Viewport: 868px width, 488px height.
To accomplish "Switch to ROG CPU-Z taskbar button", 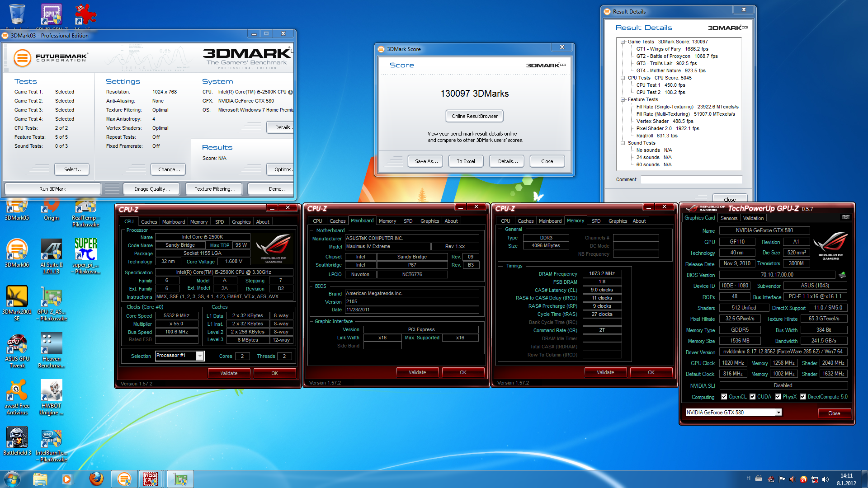I will [x=151, y=479].
